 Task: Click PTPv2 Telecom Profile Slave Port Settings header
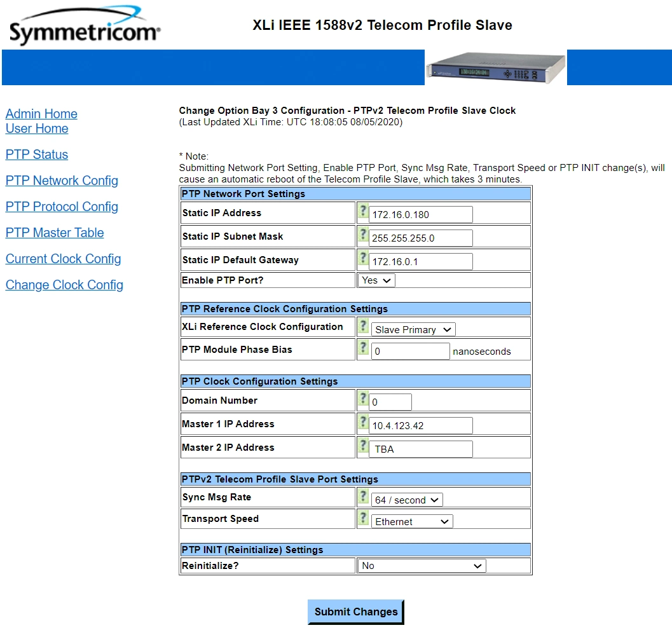(x=356, y=479)
